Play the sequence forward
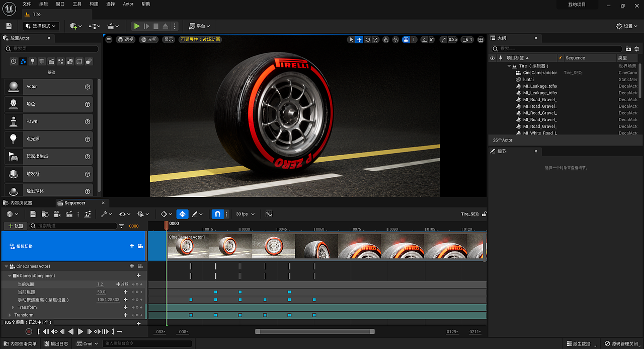The image size is (644, 349). pyautogui.click(x=80, y=332)
